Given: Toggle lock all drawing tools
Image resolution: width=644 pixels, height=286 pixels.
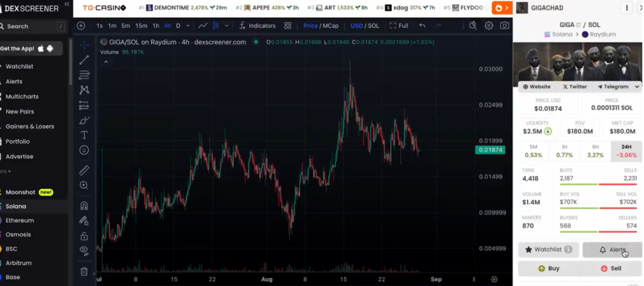Looking at the screenshot, I should pos(84,236).
